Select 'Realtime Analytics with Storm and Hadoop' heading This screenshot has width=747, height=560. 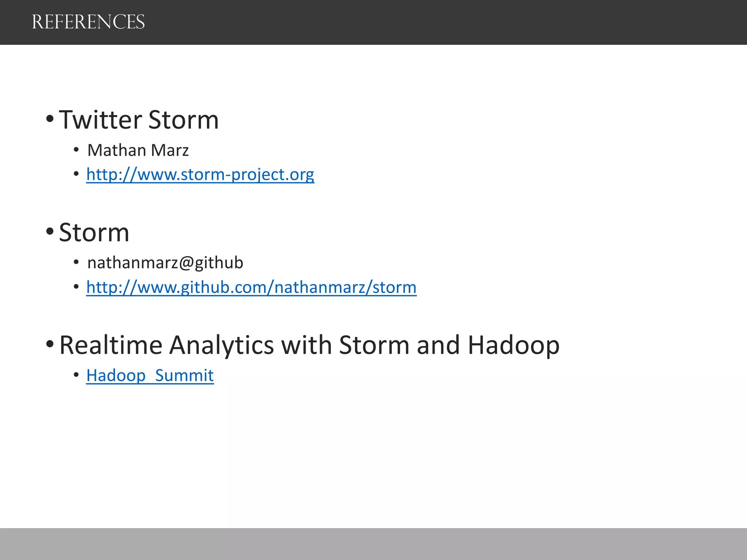tap(309, 345)
